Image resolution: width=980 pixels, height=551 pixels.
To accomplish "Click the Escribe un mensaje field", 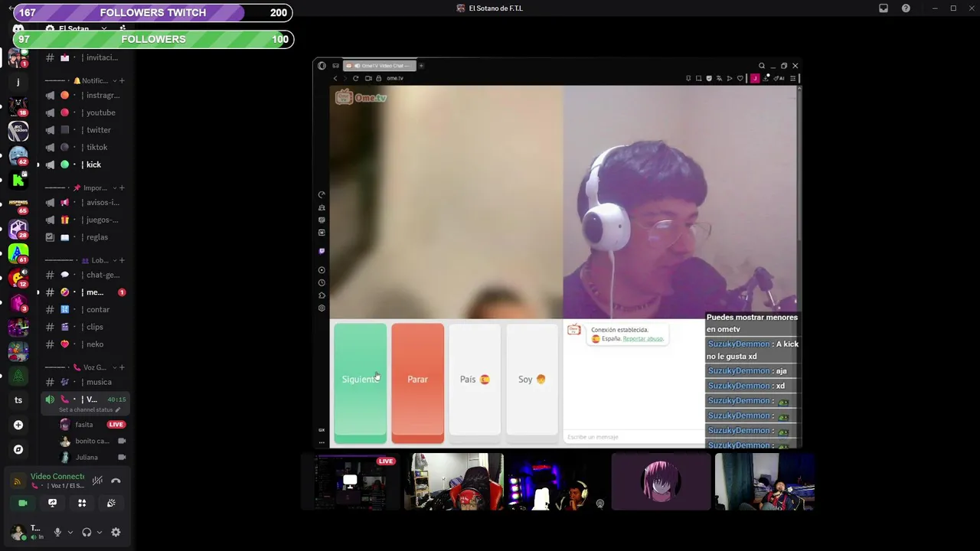I will tap(632, 437).
